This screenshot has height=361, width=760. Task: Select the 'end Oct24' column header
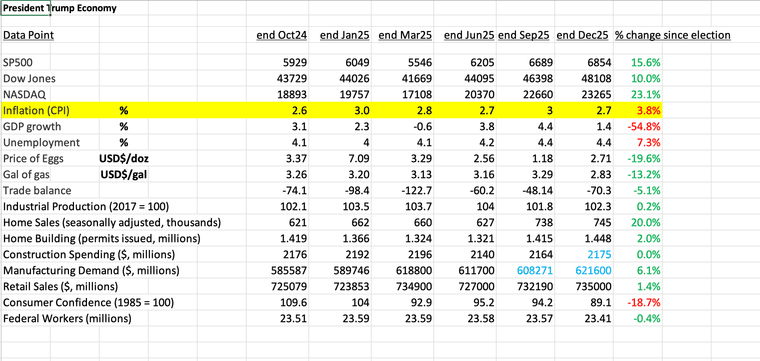coord(282,35)
